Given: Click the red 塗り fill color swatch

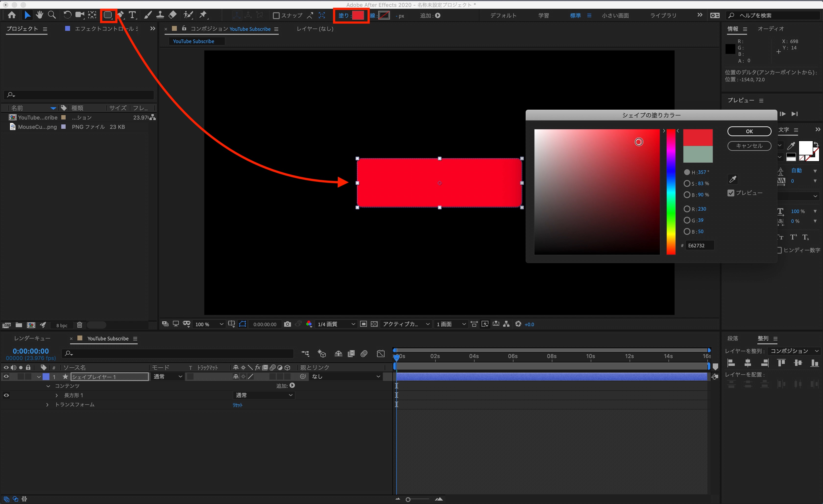Looking at the screenshot, I should click(x=358, y=15).
